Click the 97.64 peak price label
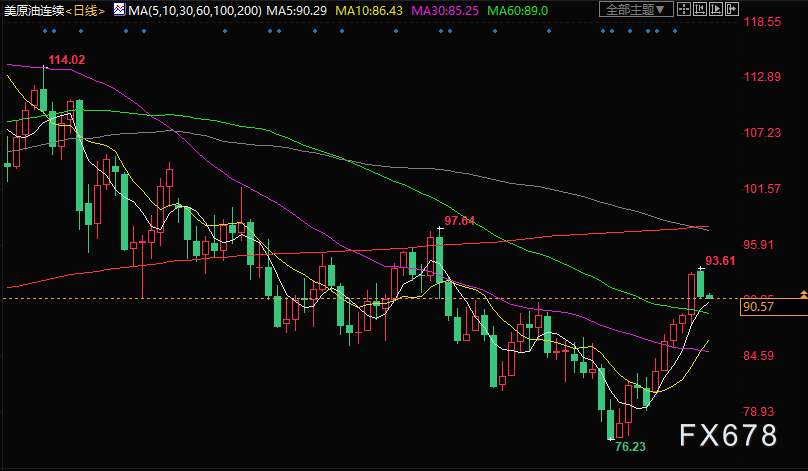 pyautogui.click(x=459, y=221)
